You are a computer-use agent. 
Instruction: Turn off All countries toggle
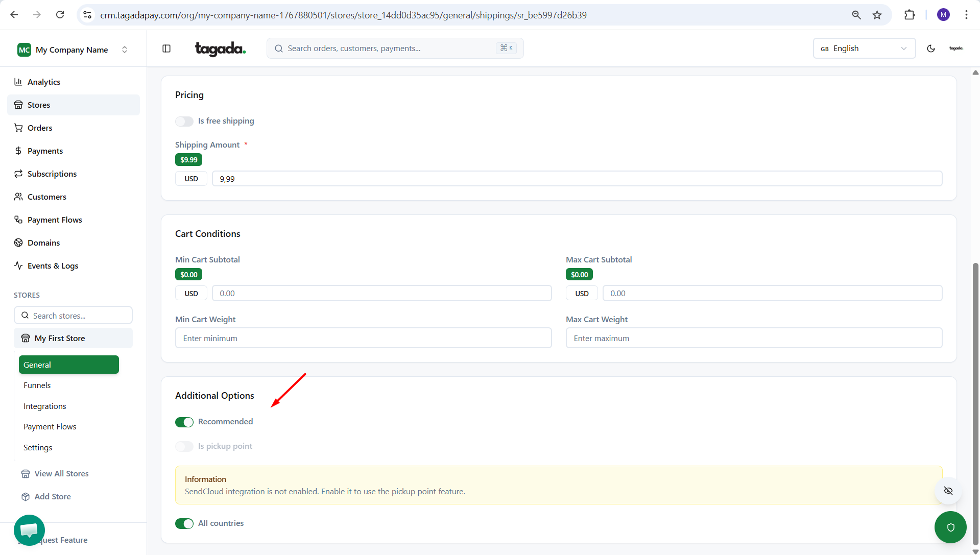click(x=184, y=524)
